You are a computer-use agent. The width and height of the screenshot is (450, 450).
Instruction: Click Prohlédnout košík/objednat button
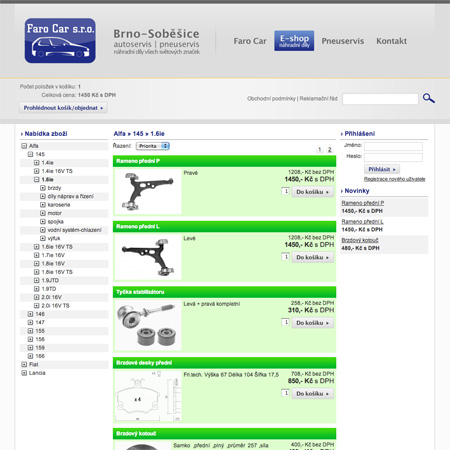(63, 108)
